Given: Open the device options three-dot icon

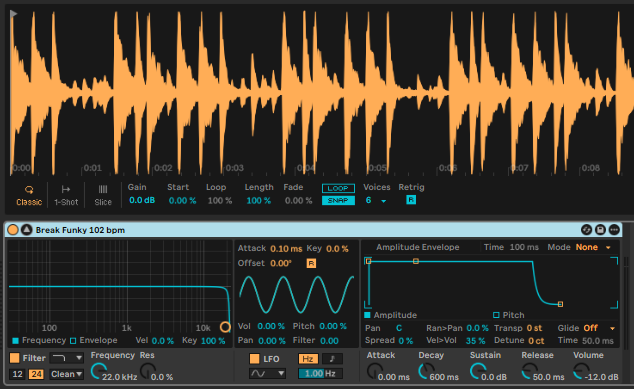Looking at the screenshot, I should tap(614, 230).
